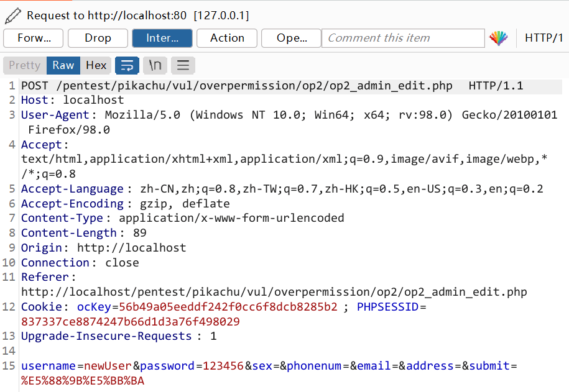Click the Accept-Encoding header name
Viewport: 569px width, 392px height.
tap(72, 204)
